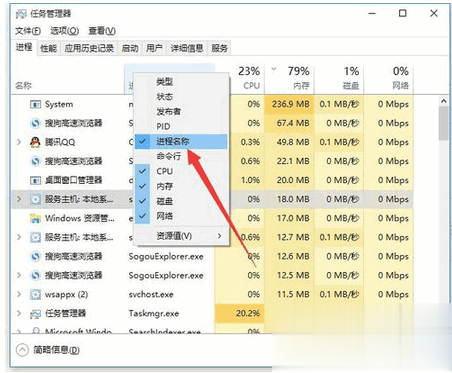Expand 服务主机 row showing 12.7 MB
This screenshot has width=452, height=373.
pos(19,237)
